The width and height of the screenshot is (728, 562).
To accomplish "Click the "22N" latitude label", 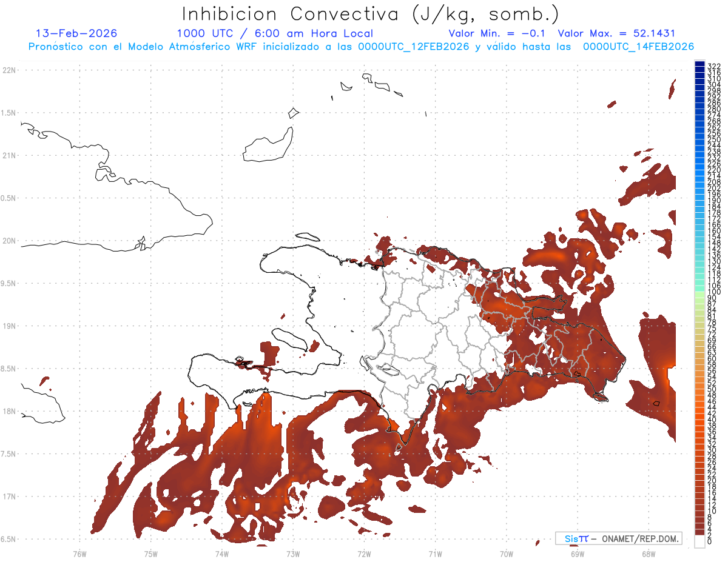I will pyautogui.click(x=10, y=70).
